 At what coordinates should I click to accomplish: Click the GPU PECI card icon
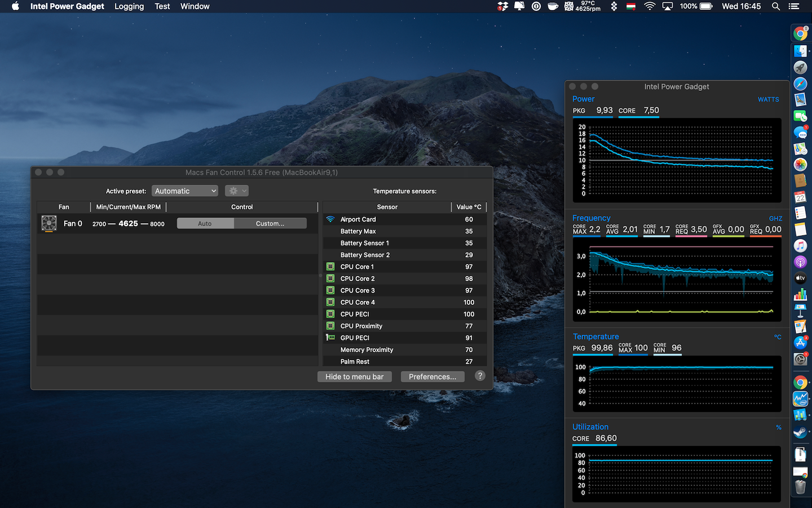tap(330, 338)
